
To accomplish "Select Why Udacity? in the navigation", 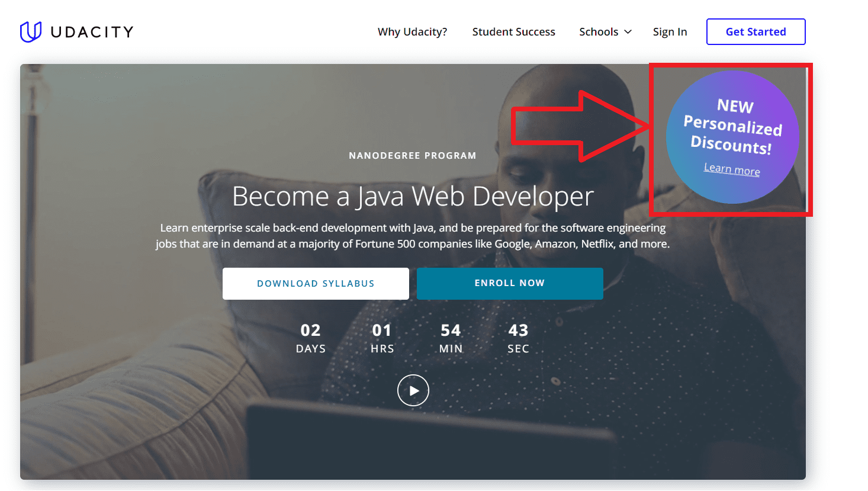I will (x=412, y=32).
